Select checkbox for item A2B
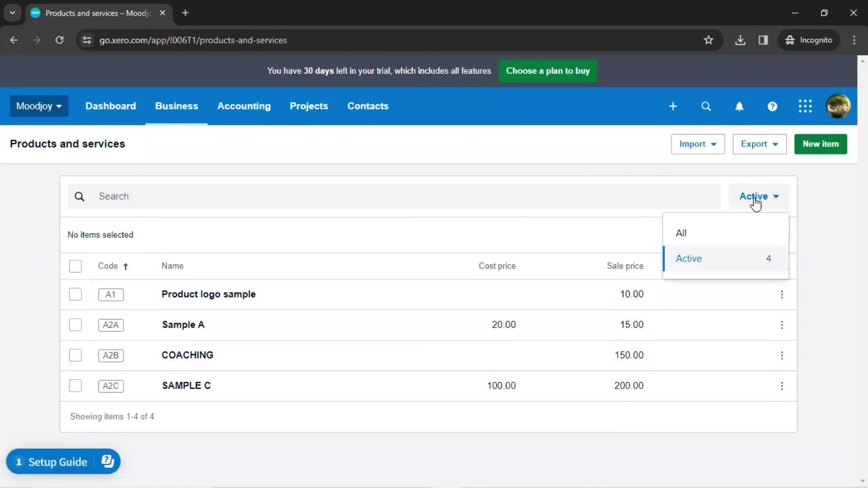The image size is (868, 488). pos(75,355)
